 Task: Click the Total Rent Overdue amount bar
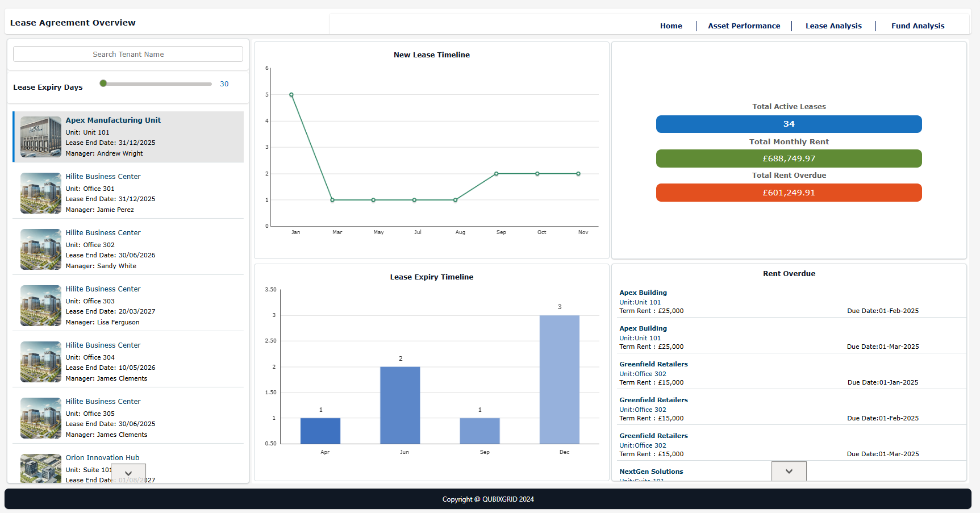point(789,193)
